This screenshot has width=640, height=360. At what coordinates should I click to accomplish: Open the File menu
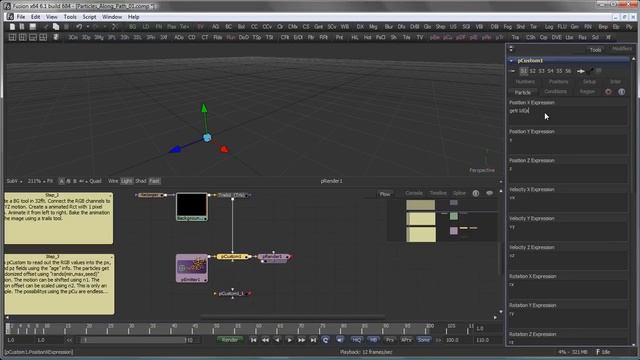(20, 17)
